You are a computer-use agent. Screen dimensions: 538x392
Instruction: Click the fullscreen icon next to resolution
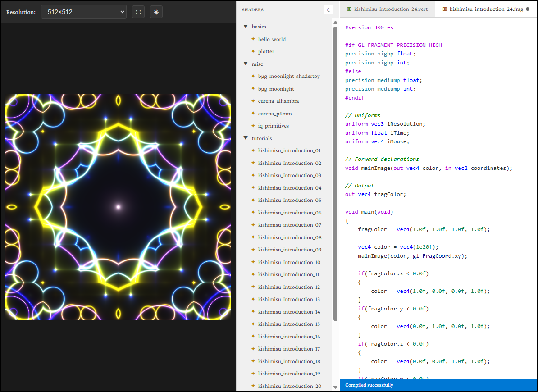coord(138,12)
